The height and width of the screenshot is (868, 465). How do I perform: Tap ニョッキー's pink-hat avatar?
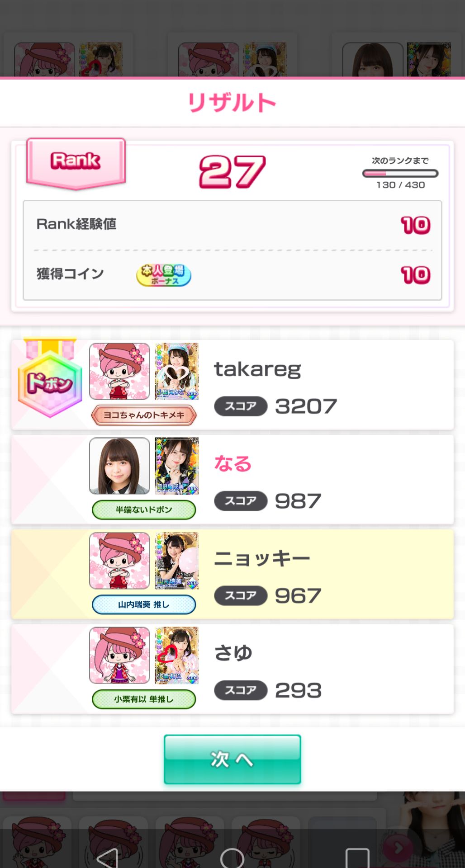pyautogui.click(x=120, y=561)
